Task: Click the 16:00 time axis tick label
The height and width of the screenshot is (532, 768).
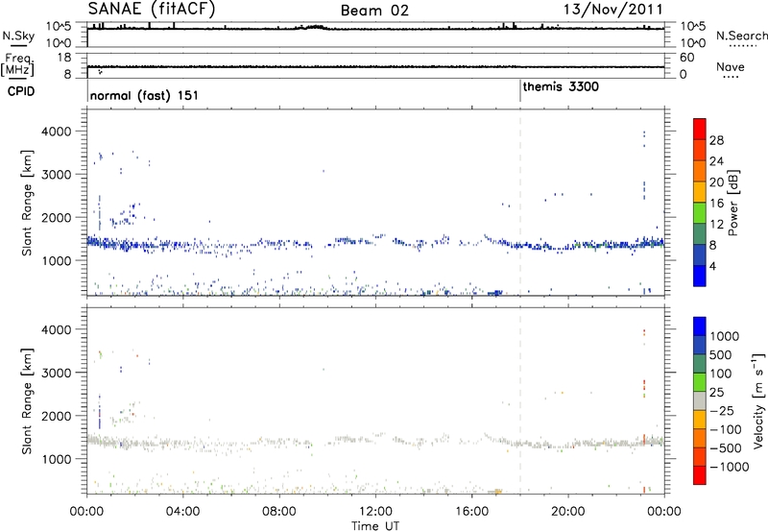Action: coord(471,512)
